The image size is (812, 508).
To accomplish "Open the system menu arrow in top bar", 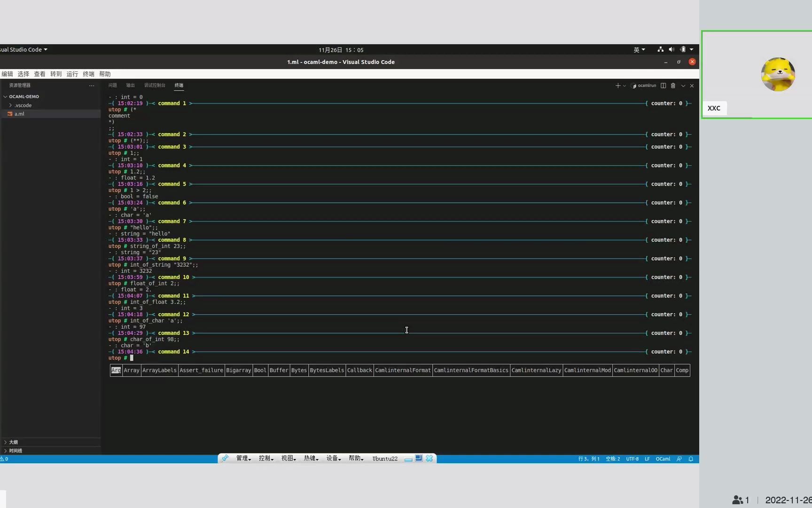I will coord(691,49).
